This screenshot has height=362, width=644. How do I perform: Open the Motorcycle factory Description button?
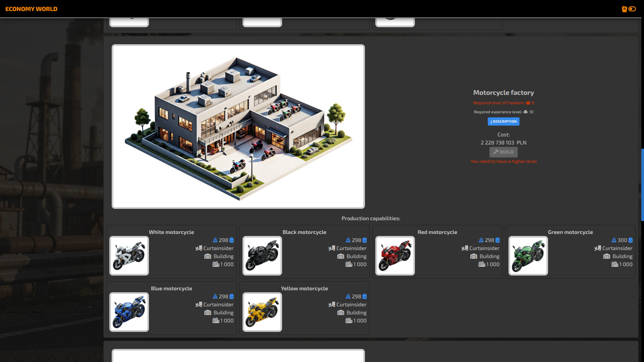(x=503, y=122)
